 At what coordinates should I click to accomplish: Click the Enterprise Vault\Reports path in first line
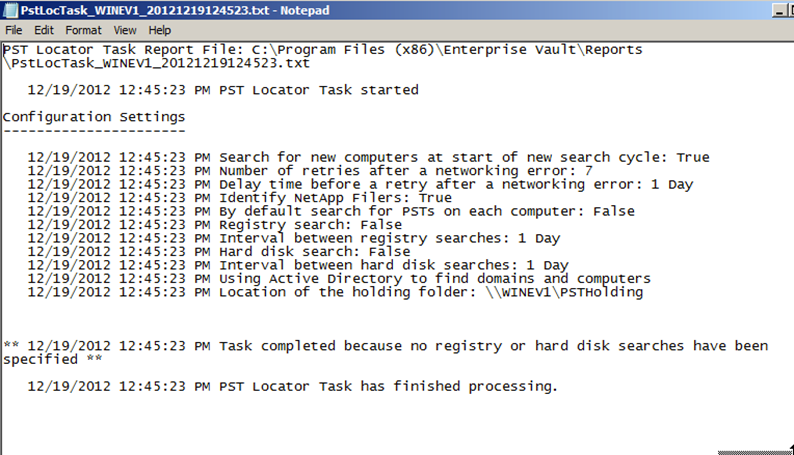point(543,50)
